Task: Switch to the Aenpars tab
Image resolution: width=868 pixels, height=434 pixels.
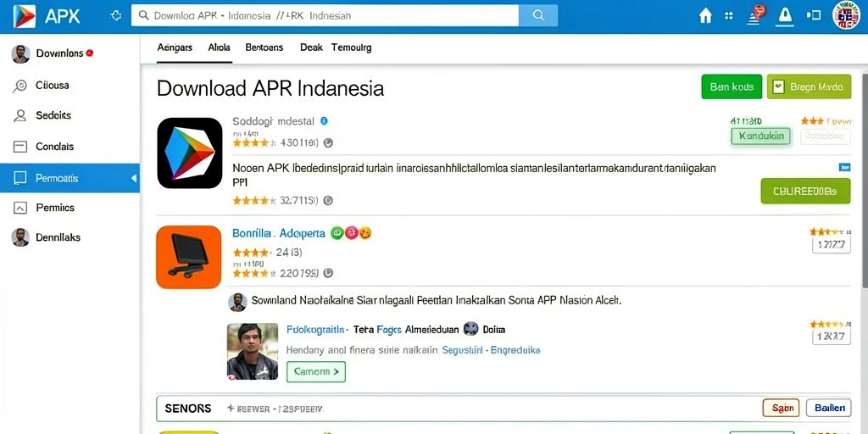Action: (175, 47)
